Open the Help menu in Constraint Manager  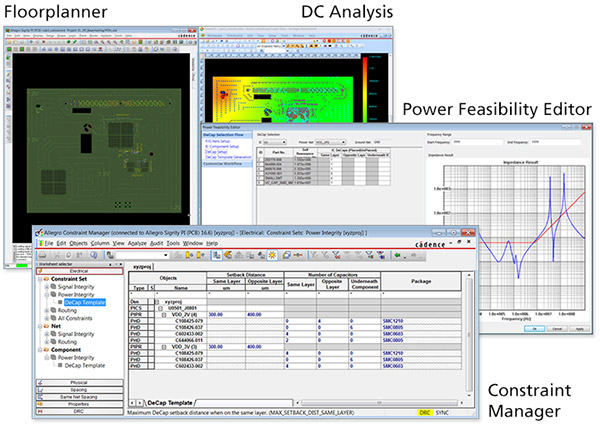click(x=212, y=243)
